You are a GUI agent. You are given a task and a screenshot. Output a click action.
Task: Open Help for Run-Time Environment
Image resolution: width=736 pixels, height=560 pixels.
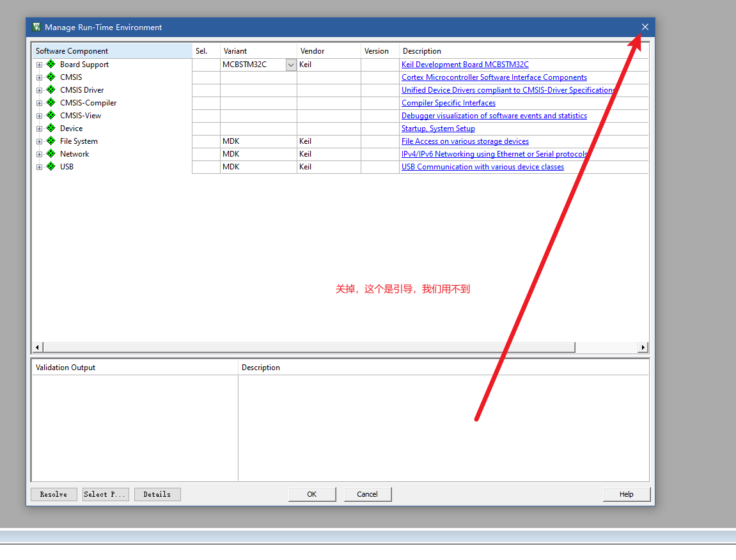click(x=627, y=494)
